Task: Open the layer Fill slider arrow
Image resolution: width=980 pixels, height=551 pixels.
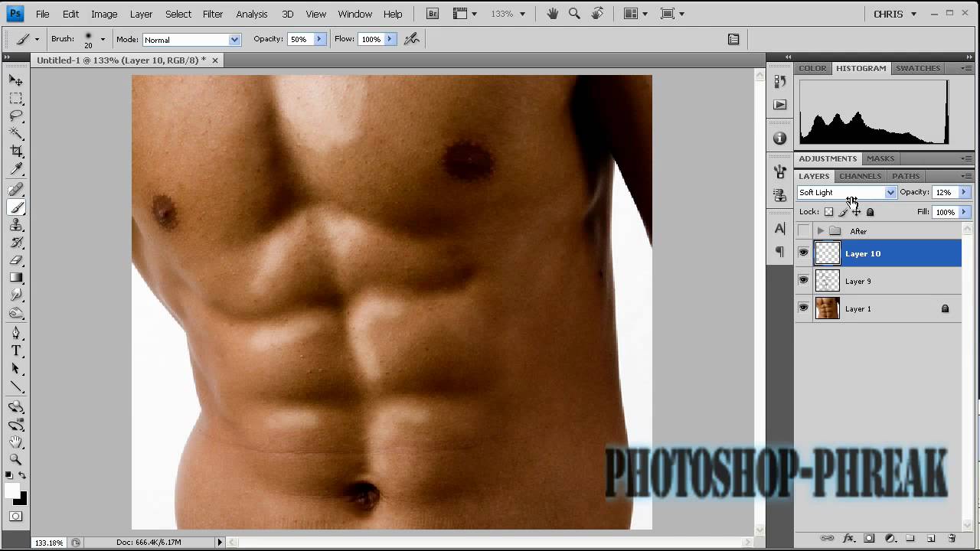Action: pyautogui.click(x=964, y=212)
